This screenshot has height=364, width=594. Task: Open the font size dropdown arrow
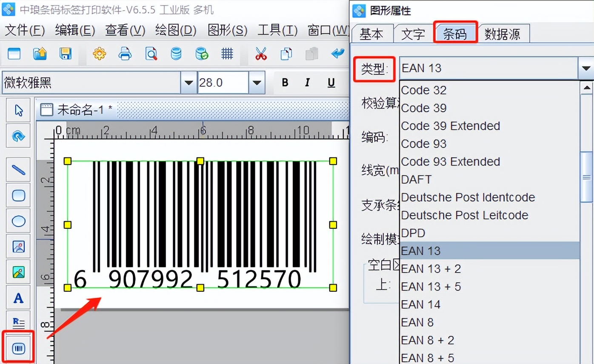(x=257, y=82)
